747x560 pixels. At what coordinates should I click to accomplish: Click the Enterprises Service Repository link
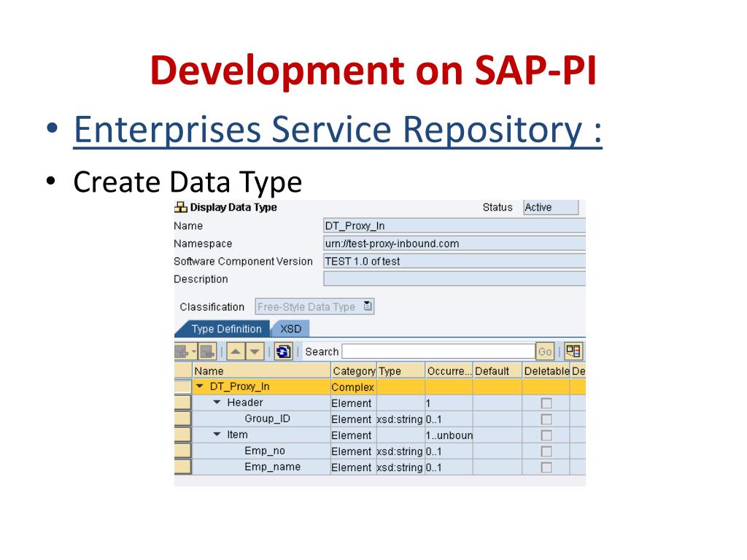pos(338,130)
